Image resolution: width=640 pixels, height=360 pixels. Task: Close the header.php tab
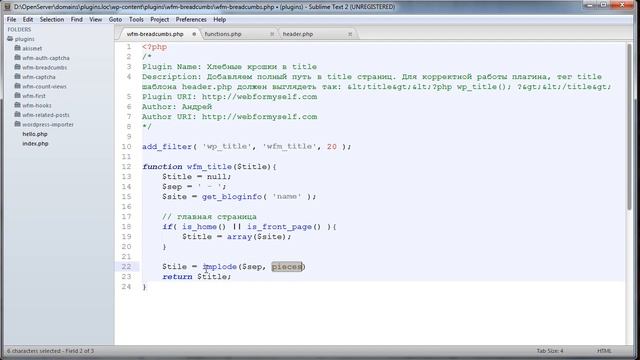click(x=350, y=34)
